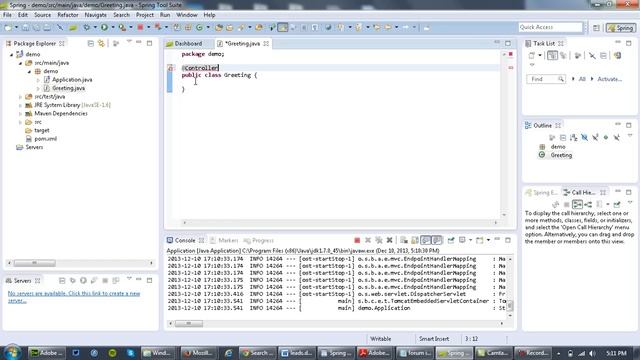This screenshot has width=640, height=360.
Task: Click the Open Type toolbar icon
Action: click(219, 27)
